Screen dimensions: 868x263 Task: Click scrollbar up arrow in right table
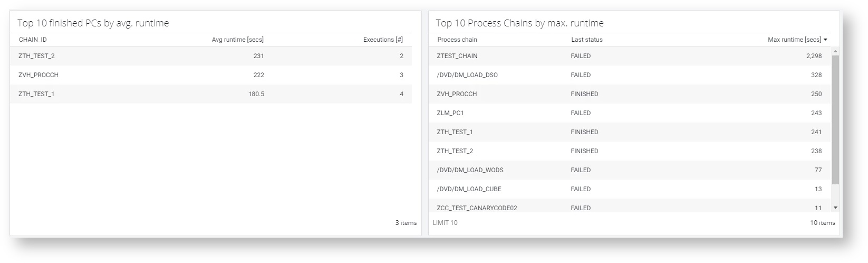[x=835, y=51]
